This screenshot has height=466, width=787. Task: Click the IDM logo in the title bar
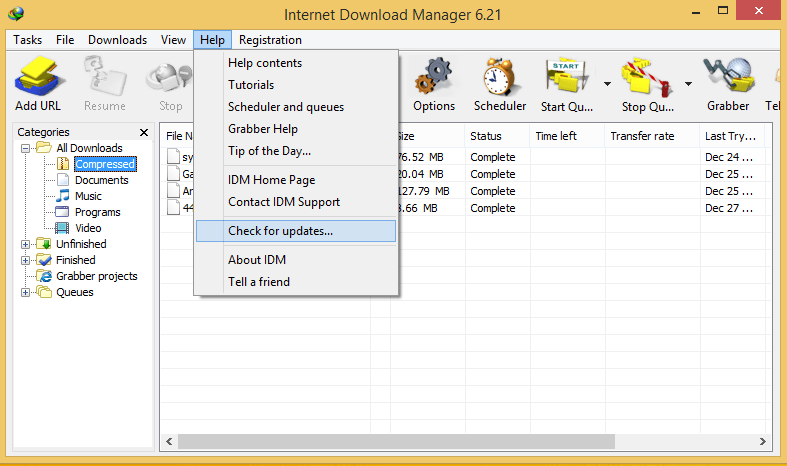[16, 14]
